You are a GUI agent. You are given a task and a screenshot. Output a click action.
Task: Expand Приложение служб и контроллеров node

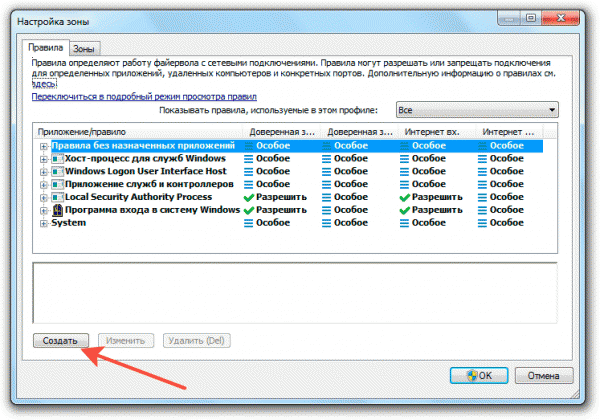click(x=44, y=185)
